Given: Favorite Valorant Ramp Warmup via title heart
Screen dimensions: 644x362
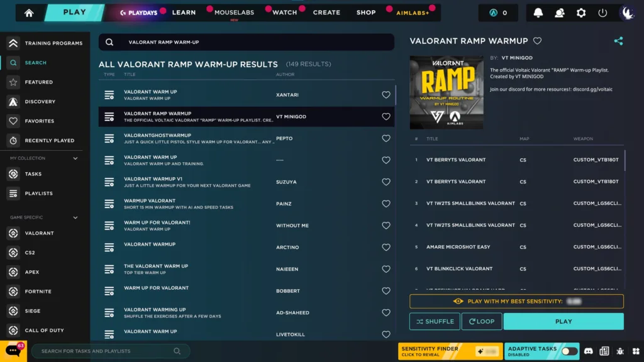Looking at the screenshot, I should point(537,41).
